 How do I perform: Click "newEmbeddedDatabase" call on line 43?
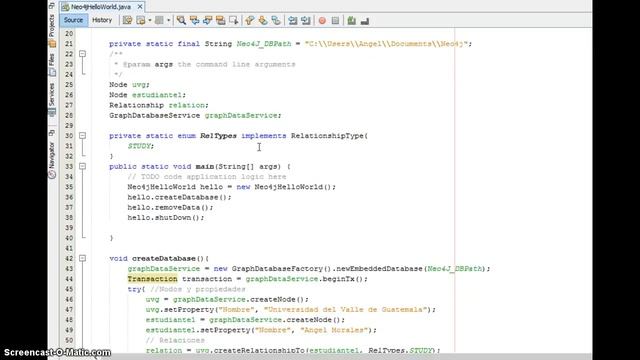tap(380, 269)
